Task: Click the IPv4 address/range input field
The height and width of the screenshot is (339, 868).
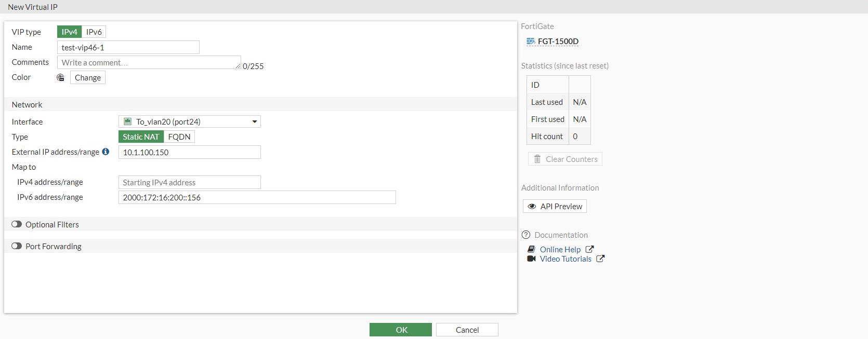Action: (189, 183)
